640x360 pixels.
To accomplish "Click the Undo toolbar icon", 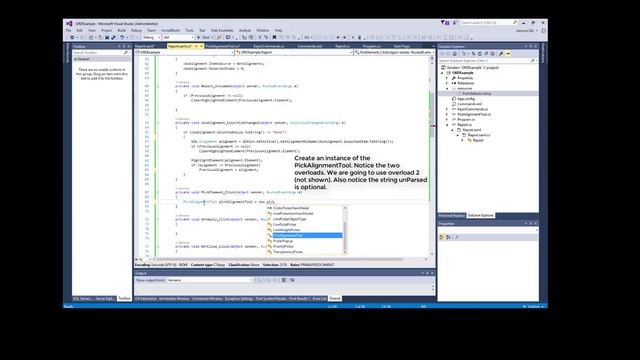I will coord(122,37).
